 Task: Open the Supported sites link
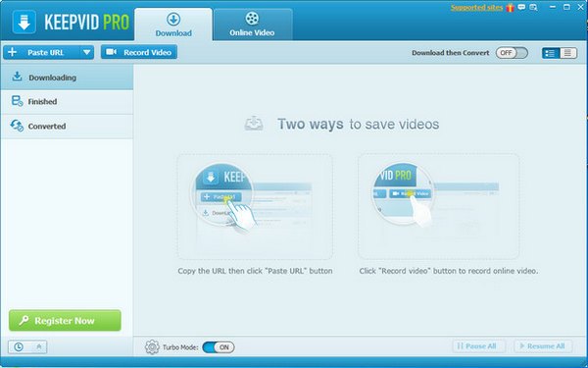pos(476,8)
